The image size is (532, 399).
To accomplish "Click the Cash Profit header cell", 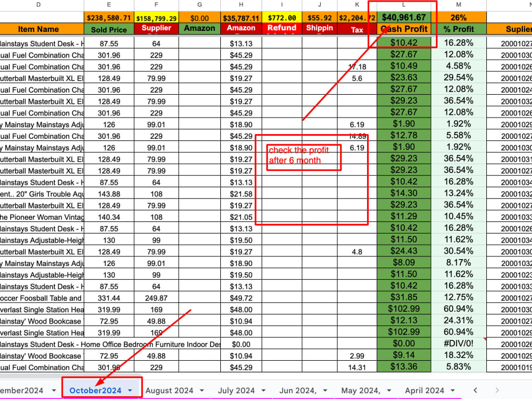I will point(404,29).
